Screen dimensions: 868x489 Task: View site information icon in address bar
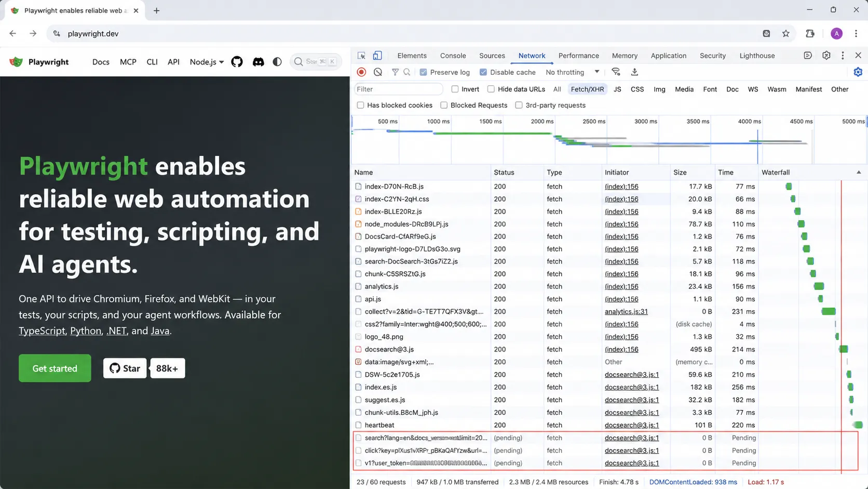pos(57,34)
